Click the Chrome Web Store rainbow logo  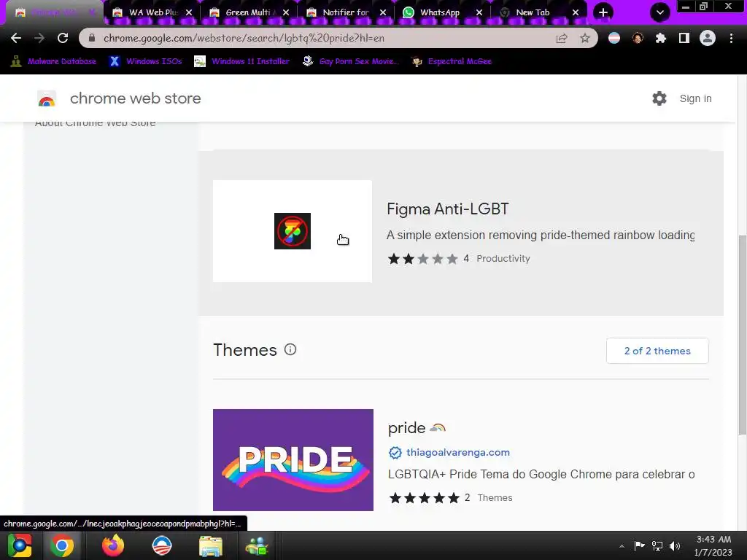coord(47,99)
